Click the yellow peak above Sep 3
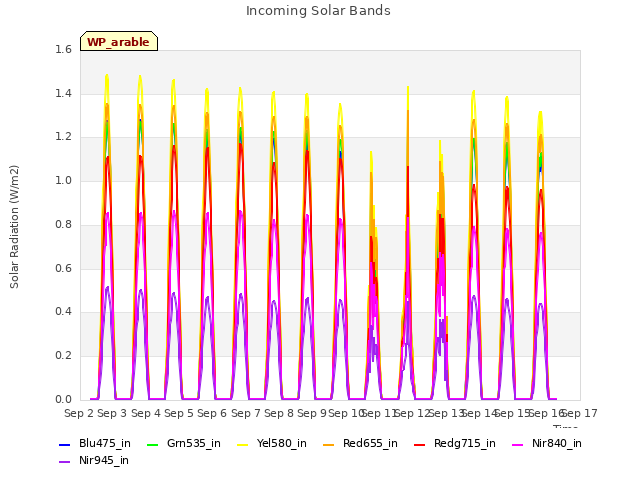Screen dimensions: 640x480 click(107, 76)
